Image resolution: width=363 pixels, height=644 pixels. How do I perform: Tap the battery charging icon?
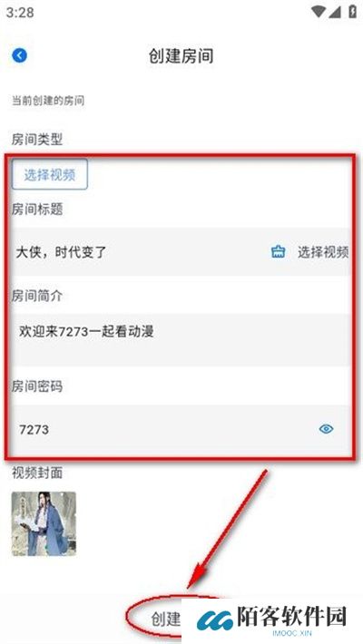(x=352, y=11)
